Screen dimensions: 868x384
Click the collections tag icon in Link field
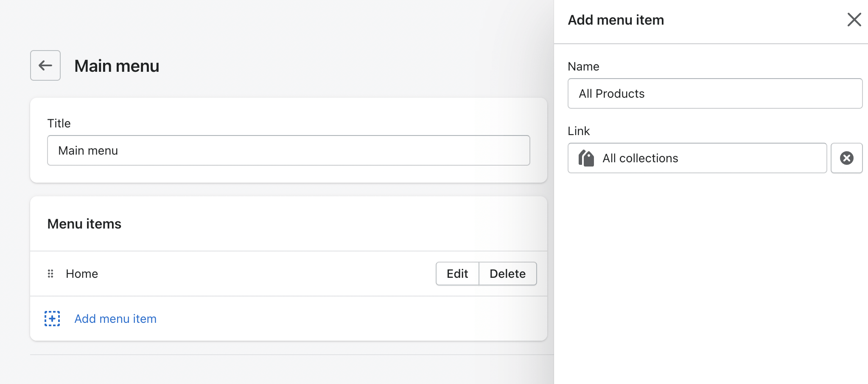tap(586, 158)
